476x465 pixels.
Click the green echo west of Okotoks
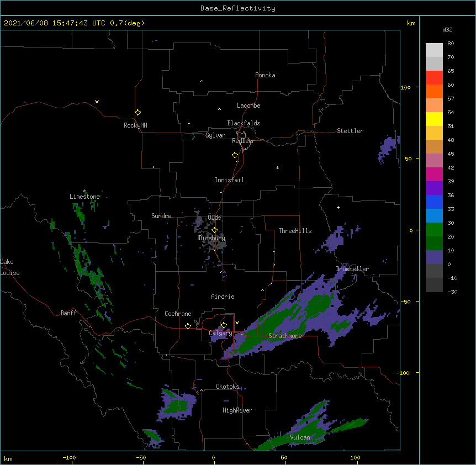tap(176, 405)
